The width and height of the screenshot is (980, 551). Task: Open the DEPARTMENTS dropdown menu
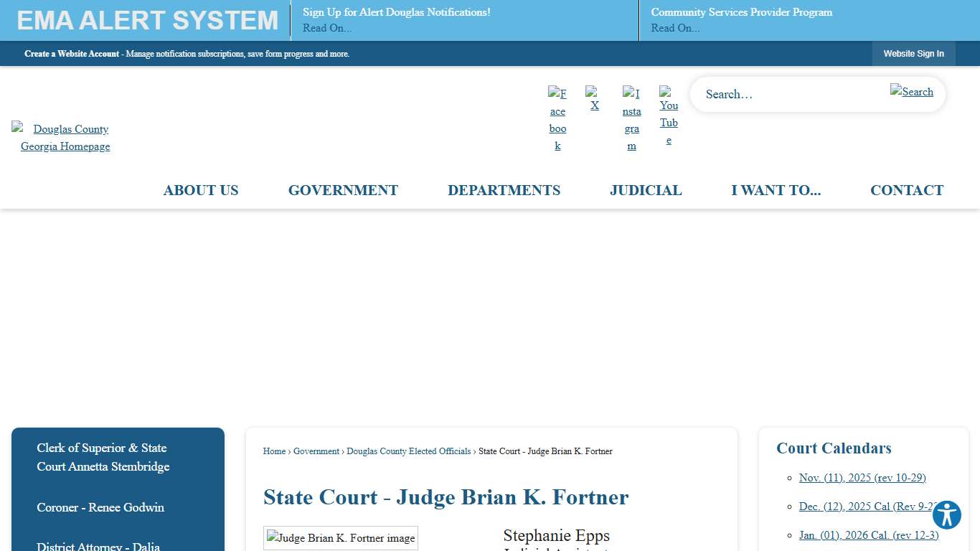coord(504,190)
